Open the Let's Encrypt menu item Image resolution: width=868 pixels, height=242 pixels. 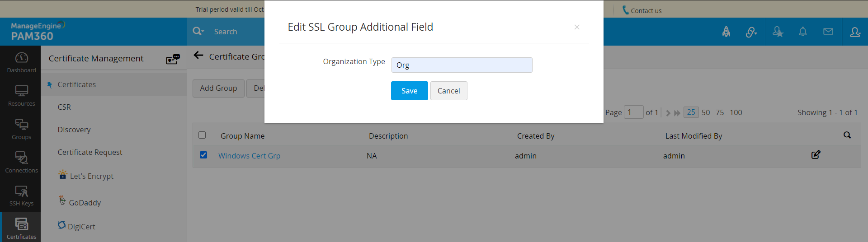point(91,176)
